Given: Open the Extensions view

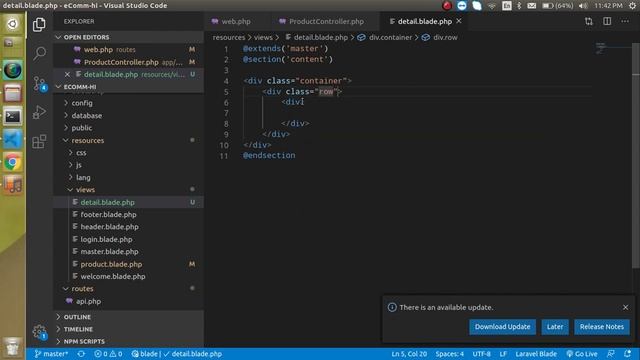Looking at the screenshot, I should tap(39, 141).
